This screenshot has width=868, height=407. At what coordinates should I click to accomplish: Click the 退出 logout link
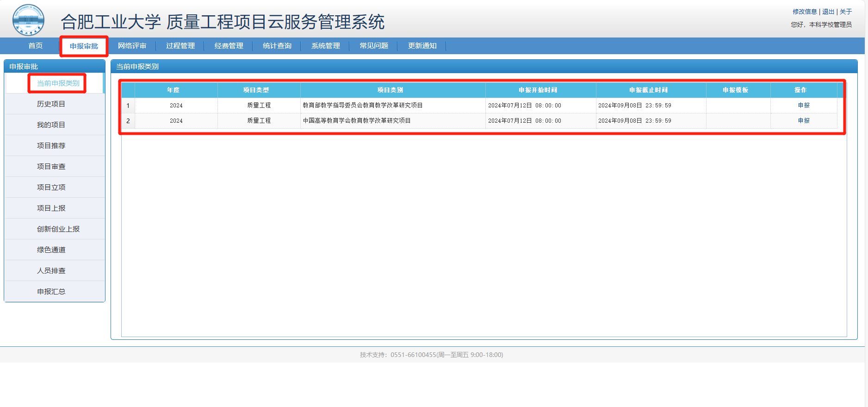point(828,12)
